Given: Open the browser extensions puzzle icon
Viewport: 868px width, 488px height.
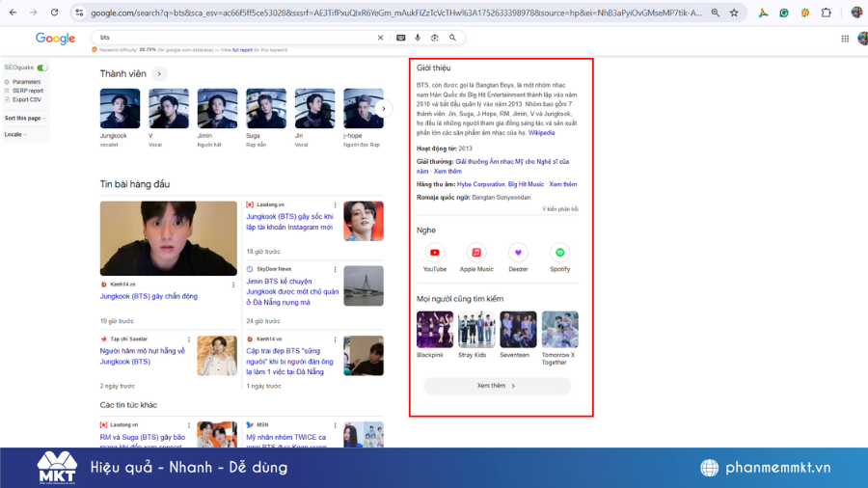Looking at the screenshot, I should (x=826, y=13).
